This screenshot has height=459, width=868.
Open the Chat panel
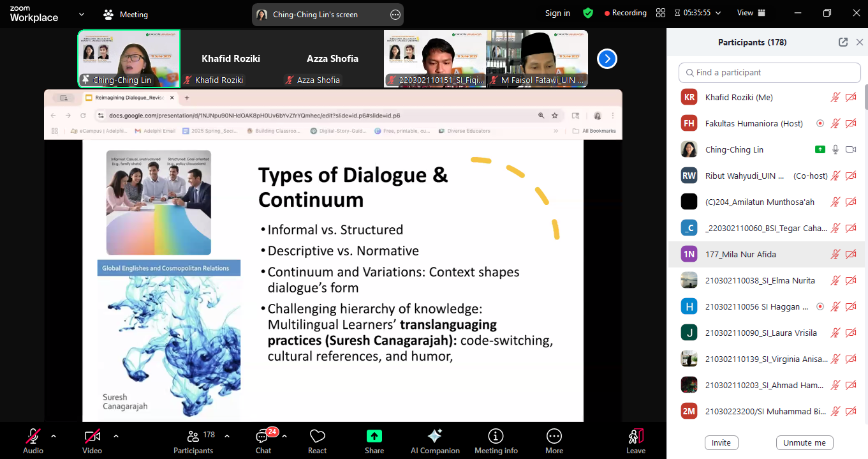point(263,440)
